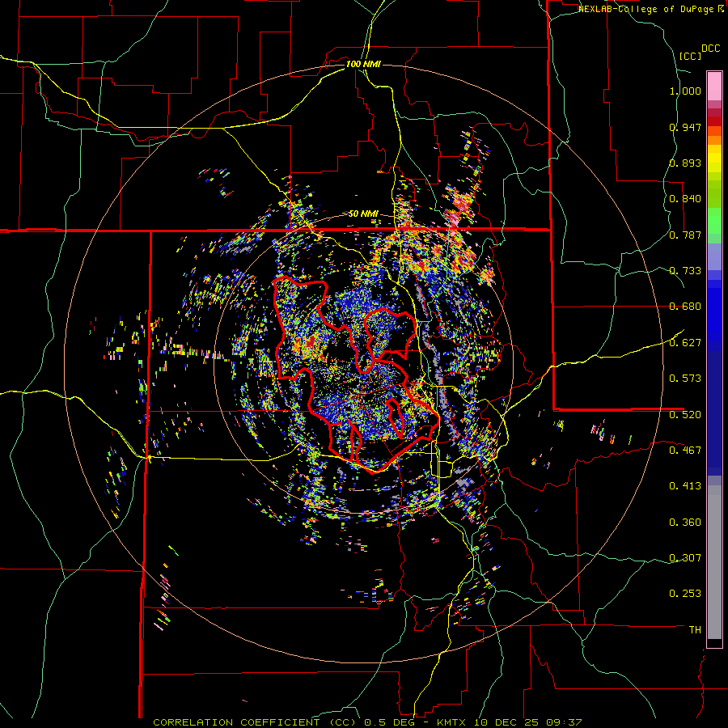Click the 0.680 scale value

pos(685,307)
